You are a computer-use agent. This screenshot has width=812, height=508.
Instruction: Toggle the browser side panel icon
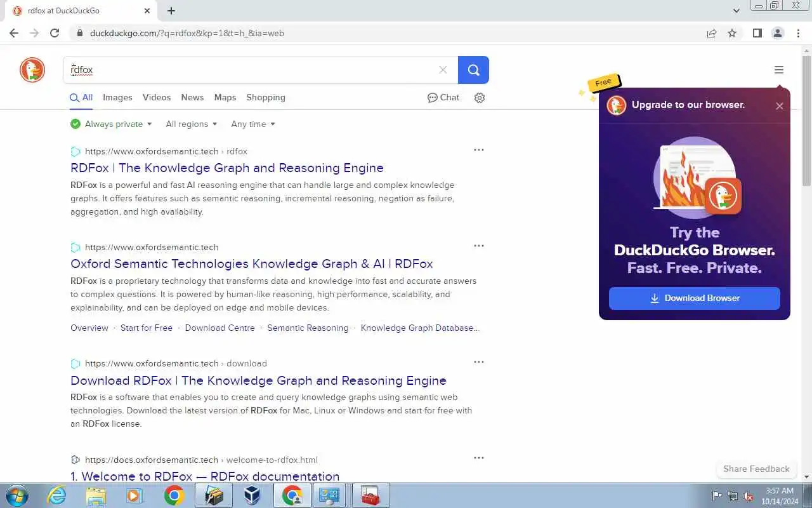click(x=757, y=33)
